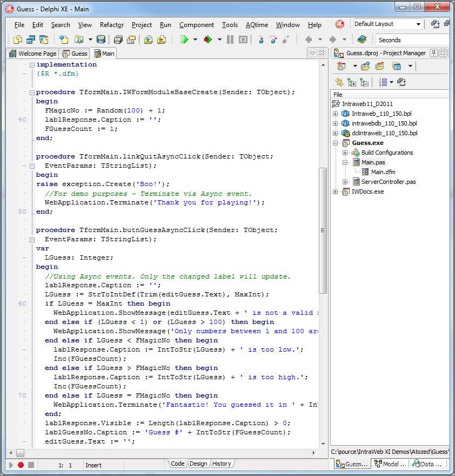Click the Pause program icon
Viewport: 455px width, 476px height.
click(x=230, y=39)
